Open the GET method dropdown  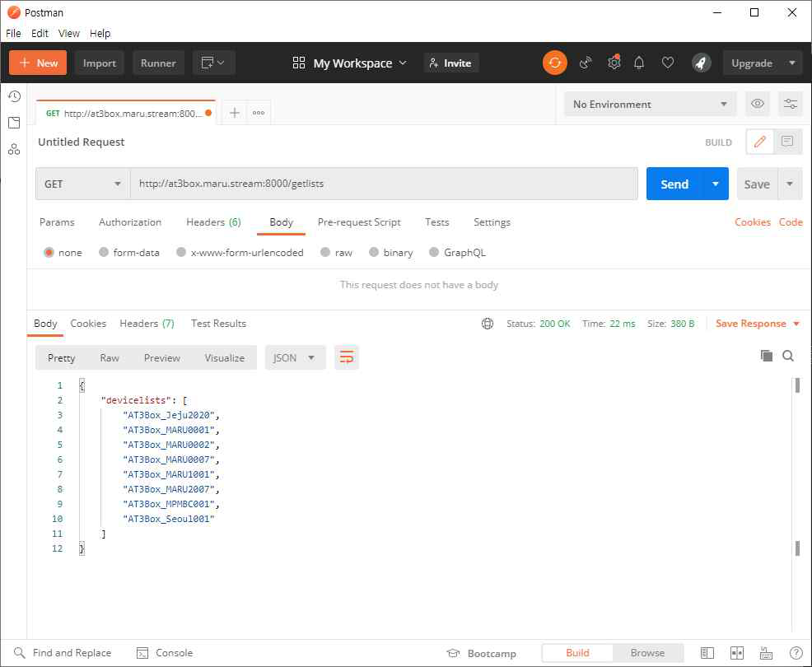[83, 184]
